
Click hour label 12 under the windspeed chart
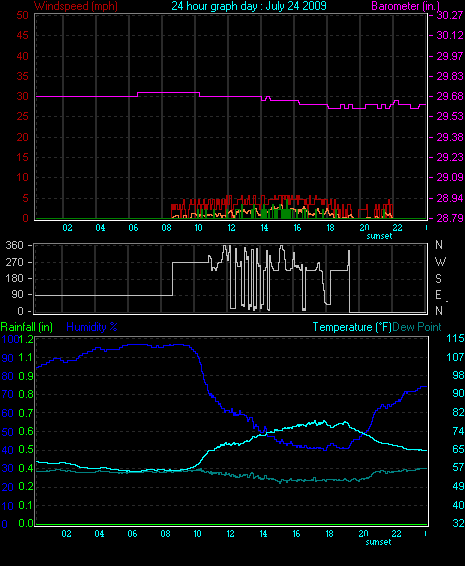pos(231,228)
